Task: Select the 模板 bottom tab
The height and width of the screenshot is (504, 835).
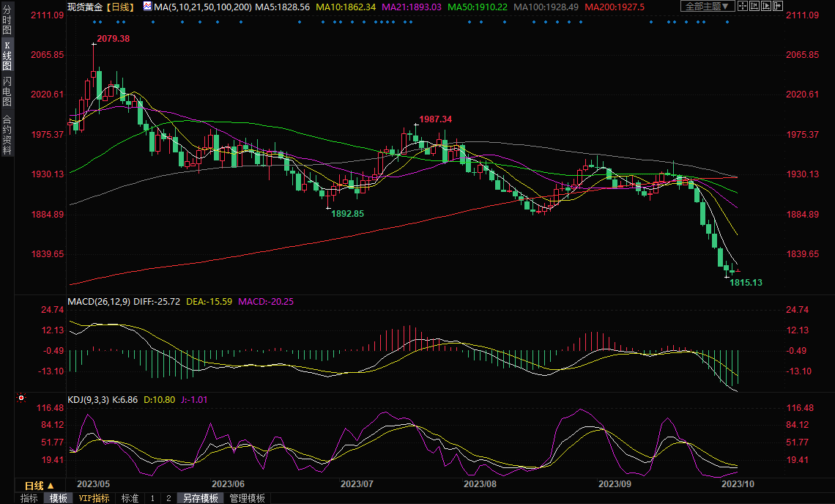Action: [x=58, y=498]
